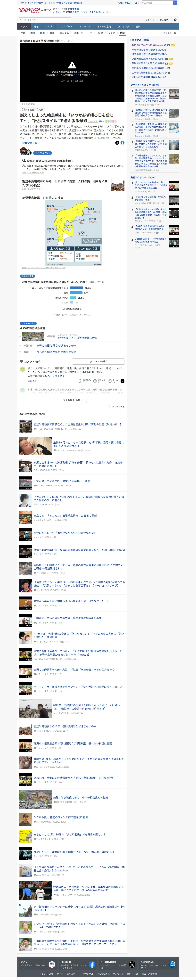
Task: Click the あなたの意見は？ poll button
Action: click(72, 309)
